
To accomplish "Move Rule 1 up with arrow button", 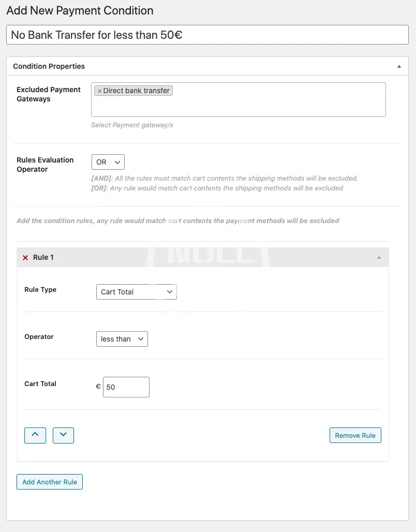I will (x=35, y=435).
